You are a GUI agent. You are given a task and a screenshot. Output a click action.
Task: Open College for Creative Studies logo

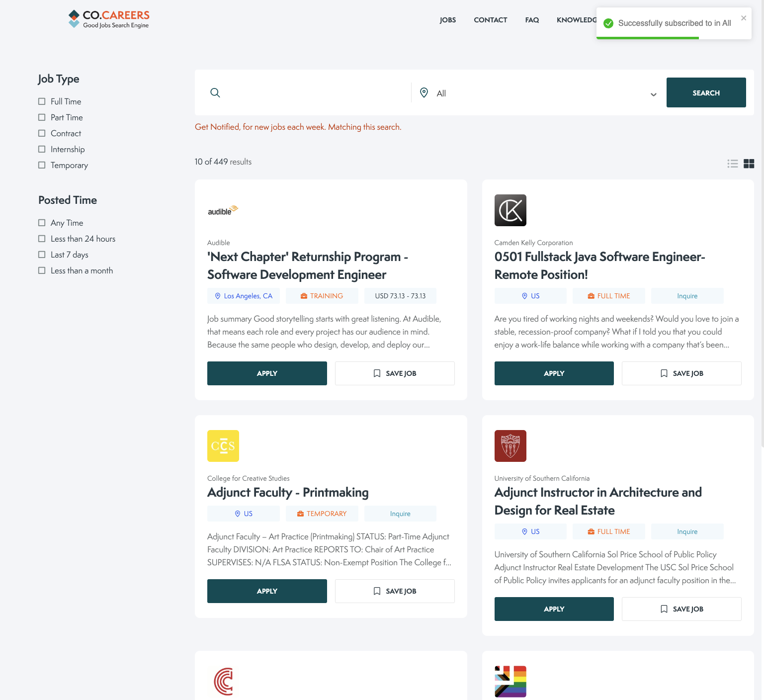pos(223,446)
